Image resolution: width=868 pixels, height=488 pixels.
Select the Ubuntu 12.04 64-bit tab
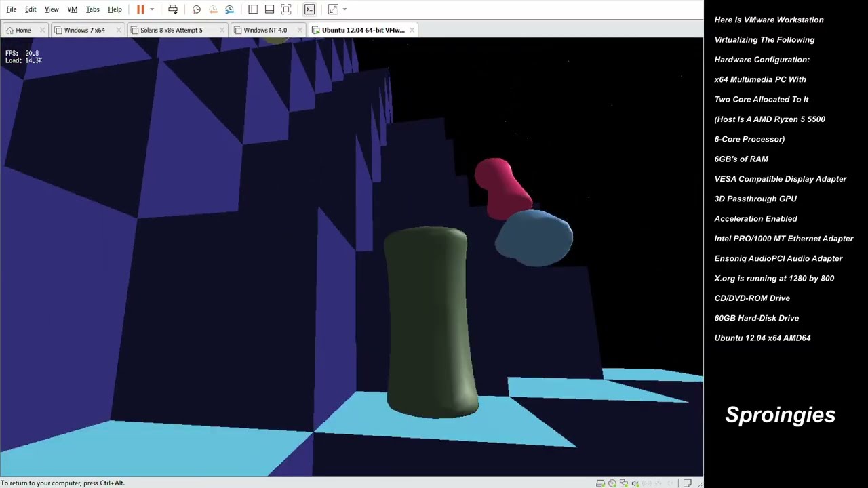[363, 30]
